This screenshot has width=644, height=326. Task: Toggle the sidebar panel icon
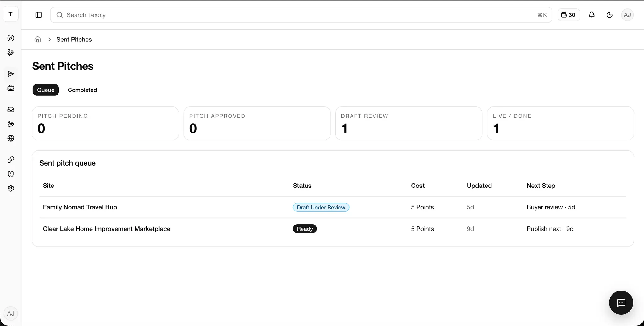[x=38, y=15]
